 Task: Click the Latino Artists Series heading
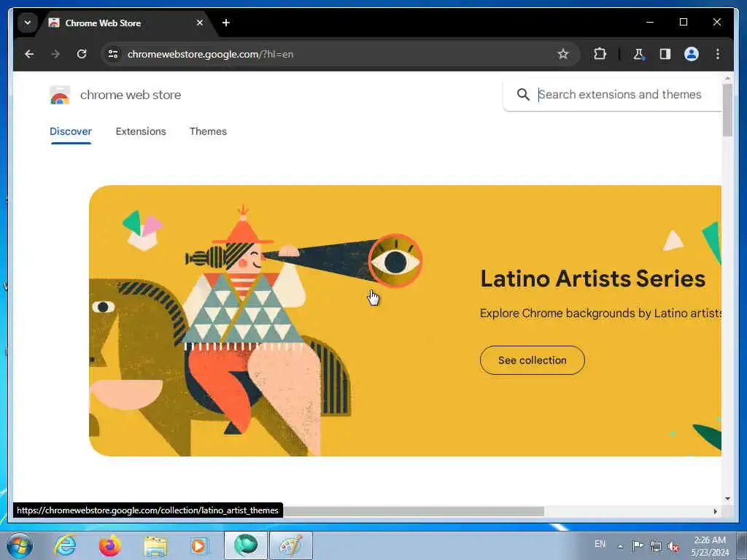tap(592, 279)
